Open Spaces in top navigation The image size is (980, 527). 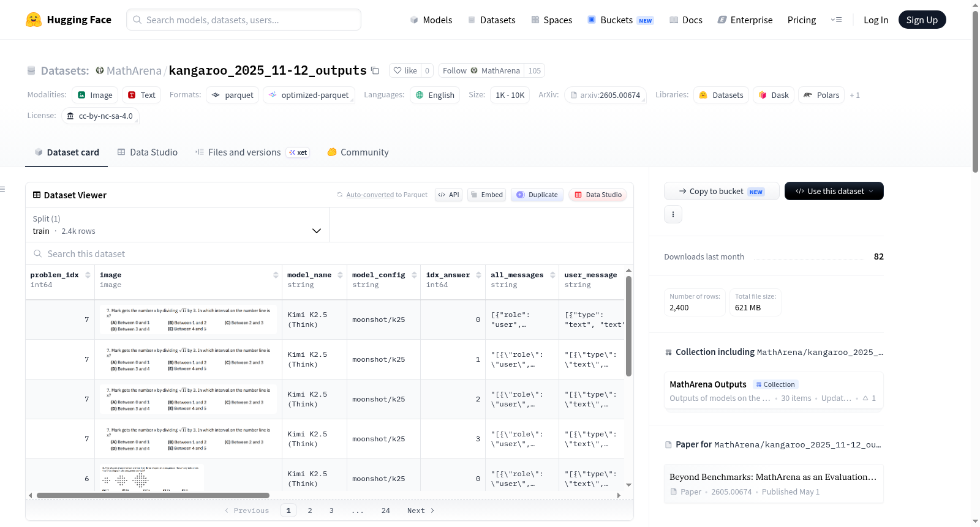(551, 20)
